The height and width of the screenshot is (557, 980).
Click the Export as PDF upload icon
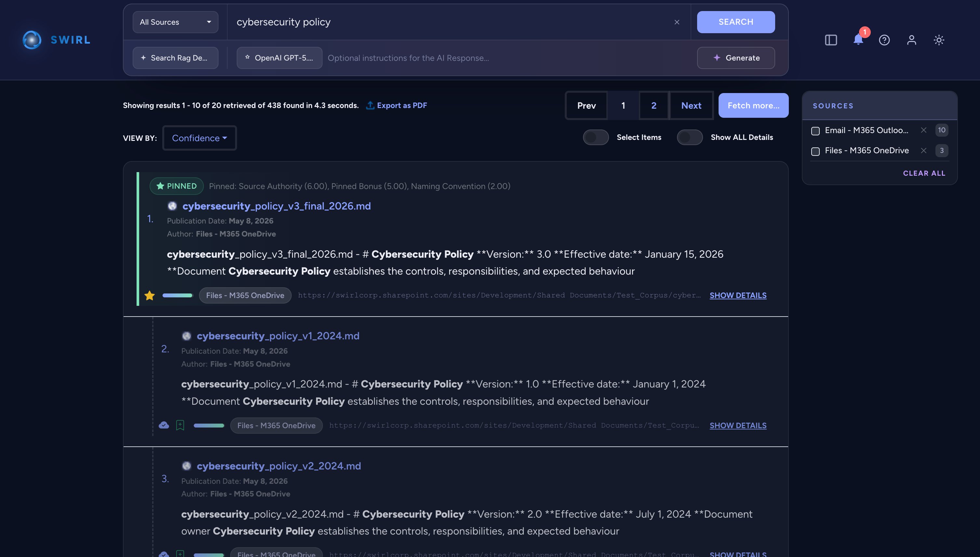[x=370, y=105]
